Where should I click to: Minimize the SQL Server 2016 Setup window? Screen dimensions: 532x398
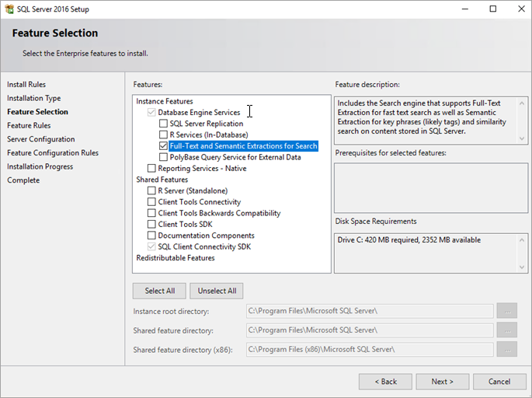pyautogui.click(x=465, y=9)
